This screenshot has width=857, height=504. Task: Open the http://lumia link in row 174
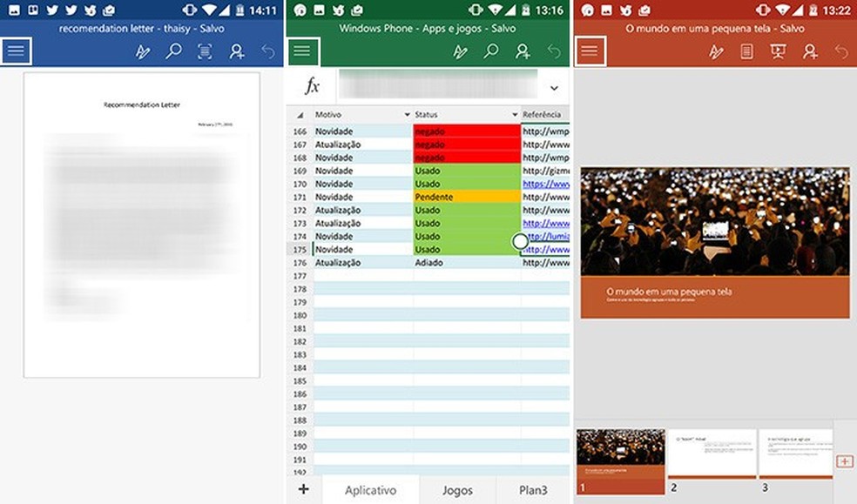coord(548,237)
